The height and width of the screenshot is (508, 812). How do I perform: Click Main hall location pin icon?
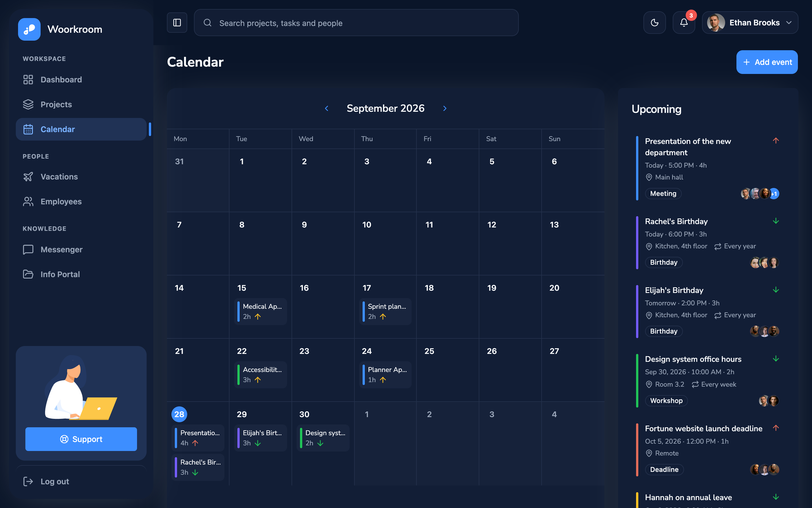click(x=649, y=178)
